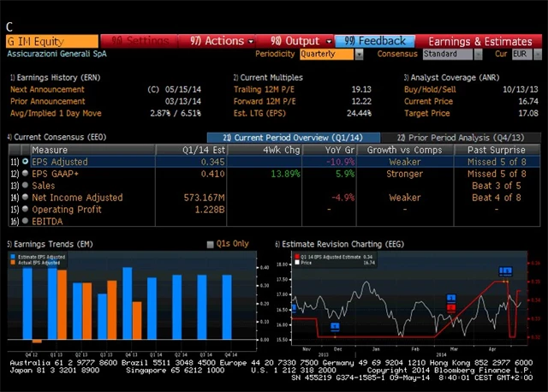548x392 pixels.
Task: Click the red EPS Adjusted Estimate legend icon
Action: click(296, 255)
